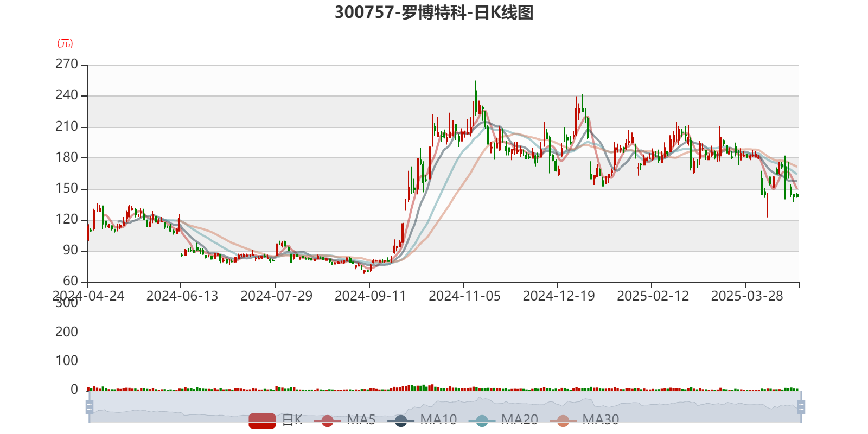Click the y-axis price label 270
Image resolution: width=868 pixels, height=434 pixels.
coord(67,64)
